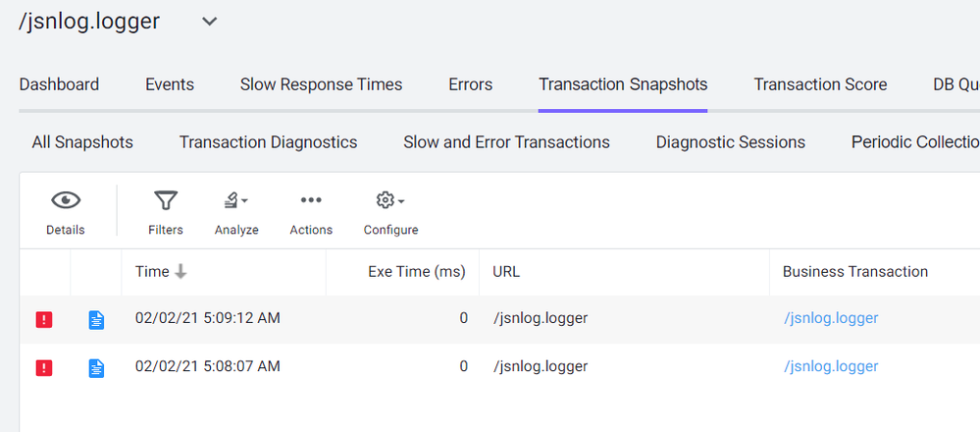Select the Transaction Score tab

pyautogui.click(x=820, y=84)
